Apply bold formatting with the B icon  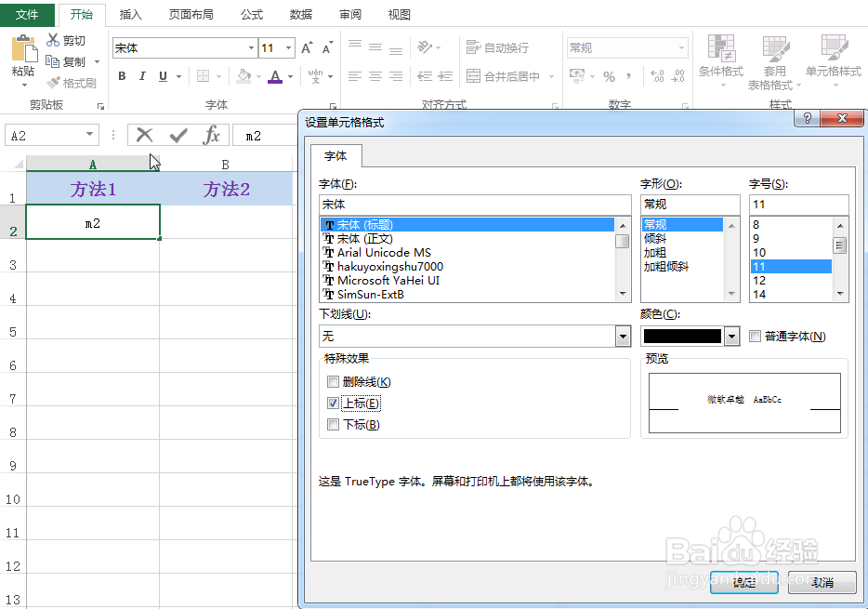click(x=122, y=75)
